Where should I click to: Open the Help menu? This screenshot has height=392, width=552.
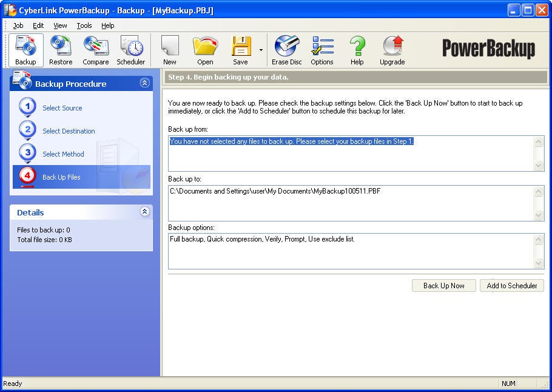pos(108,25)
